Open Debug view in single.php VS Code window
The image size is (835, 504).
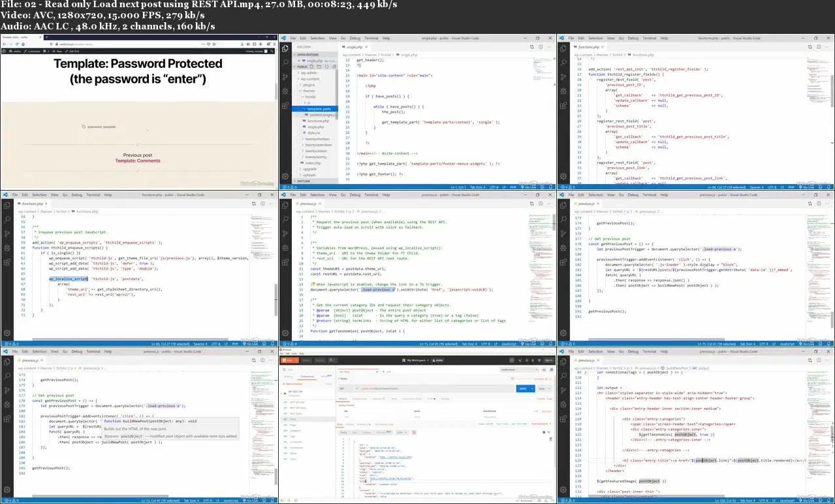point(285,91)
